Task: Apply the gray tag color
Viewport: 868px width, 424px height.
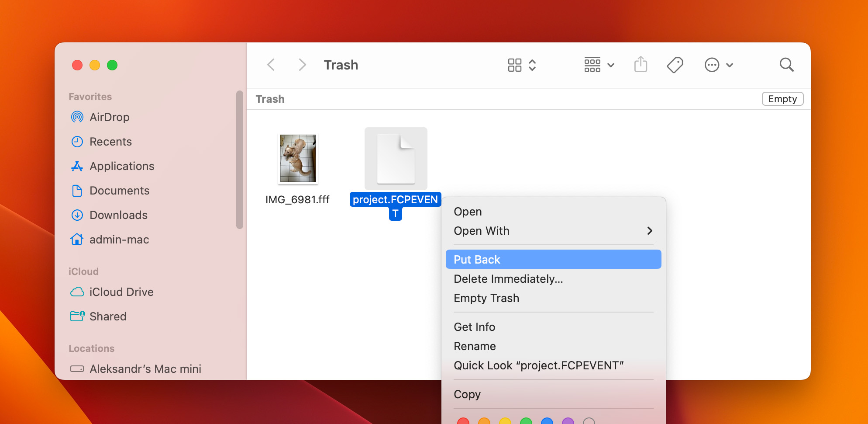Action: tap(589, 421)
